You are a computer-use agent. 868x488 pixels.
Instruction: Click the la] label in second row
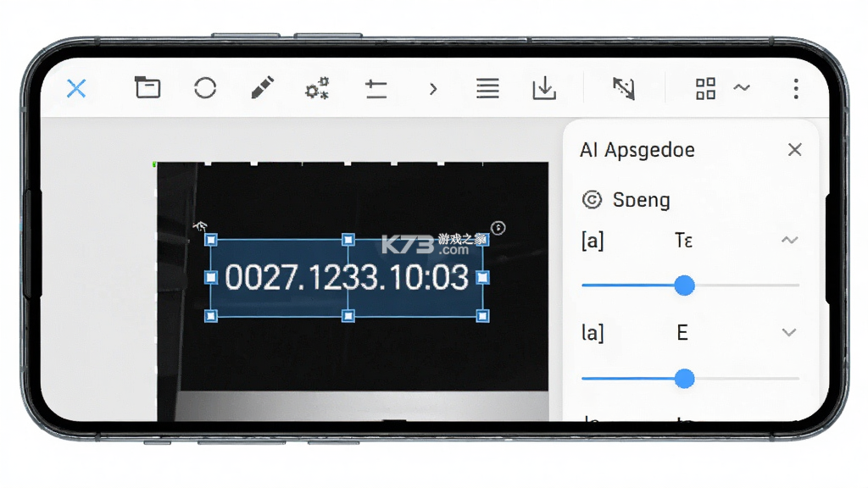tap(593, 332)
